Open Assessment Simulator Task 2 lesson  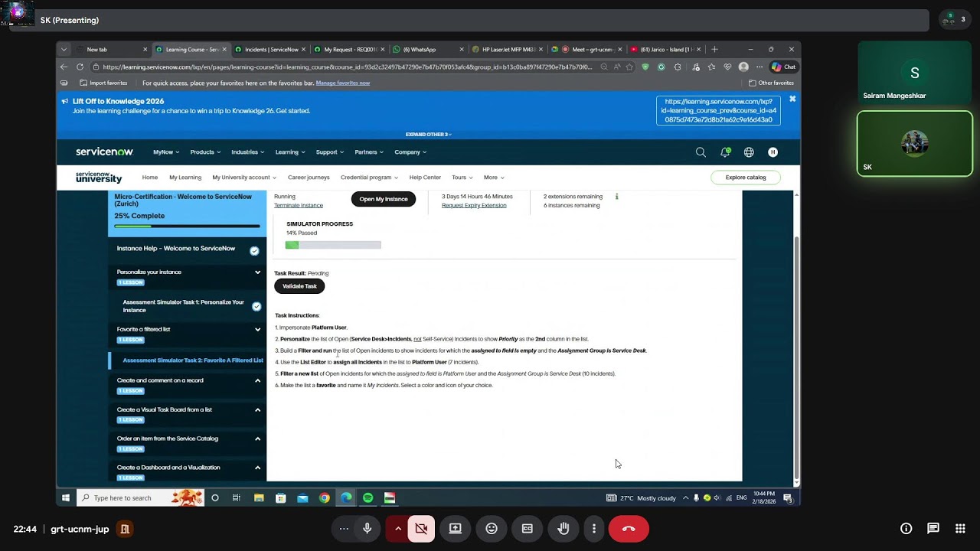coord(193,360)
